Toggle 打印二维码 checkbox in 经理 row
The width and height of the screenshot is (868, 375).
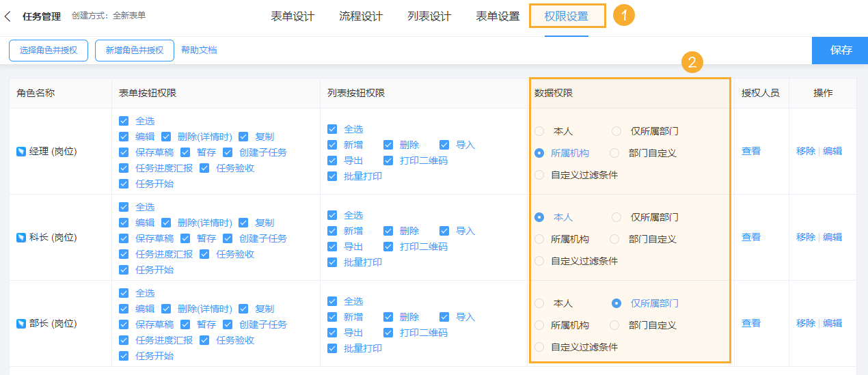388,161
